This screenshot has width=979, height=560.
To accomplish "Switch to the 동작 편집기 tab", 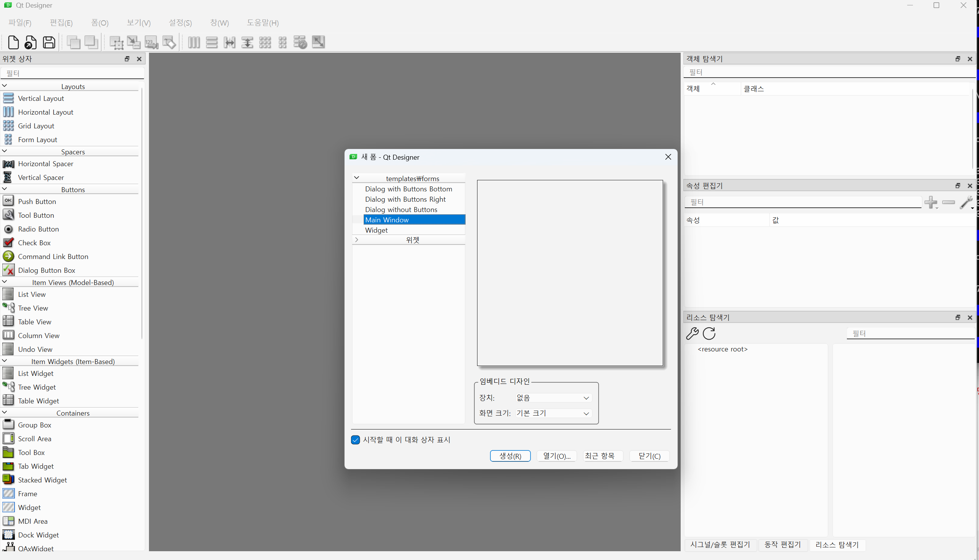I will 783,545.
